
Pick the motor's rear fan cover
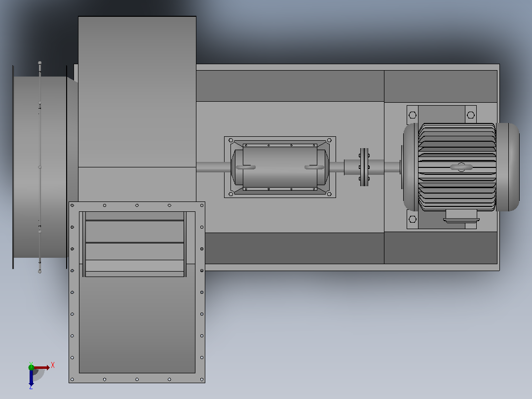507,167
